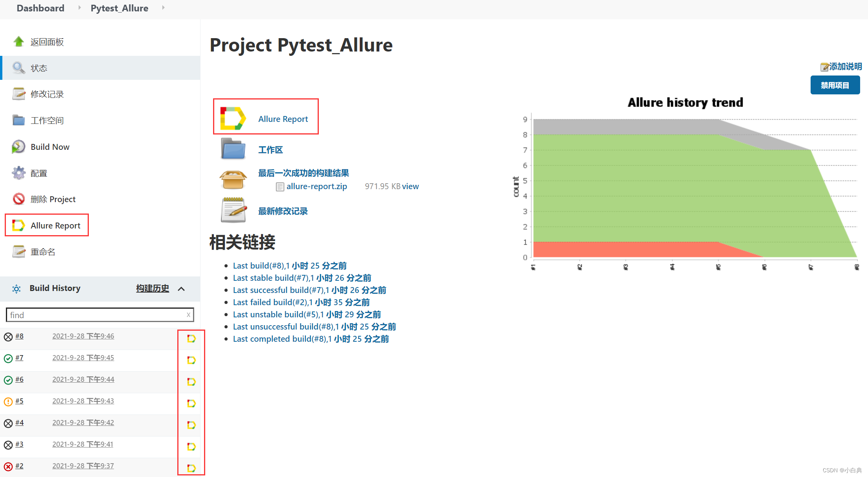Click the 添加说明 pencil icon
Viewport: 868px width, 477px height.
tap(824, 66)
